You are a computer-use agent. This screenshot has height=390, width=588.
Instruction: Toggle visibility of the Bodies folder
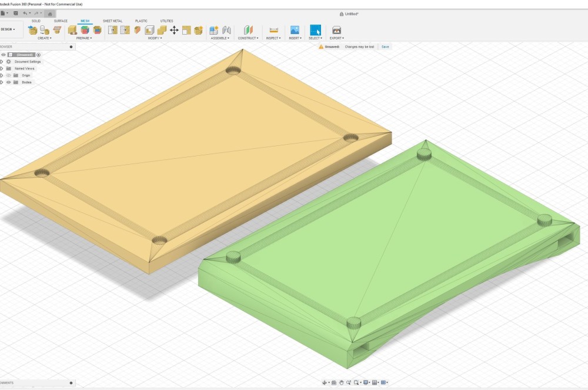(x=8, y=82)
